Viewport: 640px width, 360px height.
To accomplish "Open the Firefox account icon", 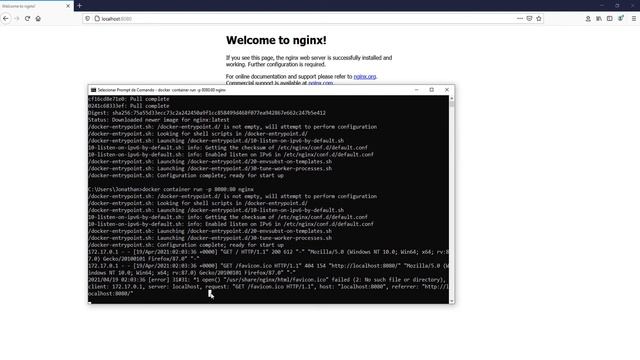I will 588,19.
